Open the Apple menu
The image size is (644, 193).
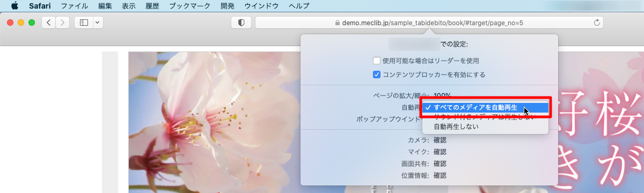pyautogui.click(x=14, y=6)
